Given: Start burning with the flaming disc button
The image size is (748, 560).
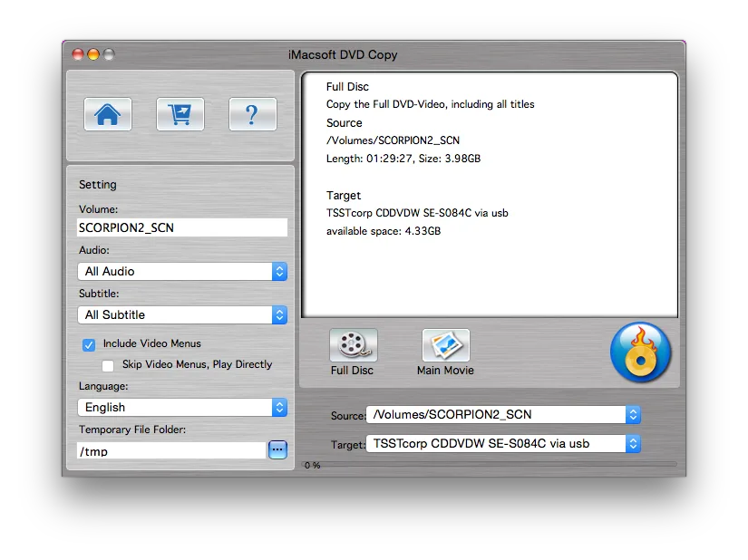Looking at the screenshot, I should (x=641, y=352).
